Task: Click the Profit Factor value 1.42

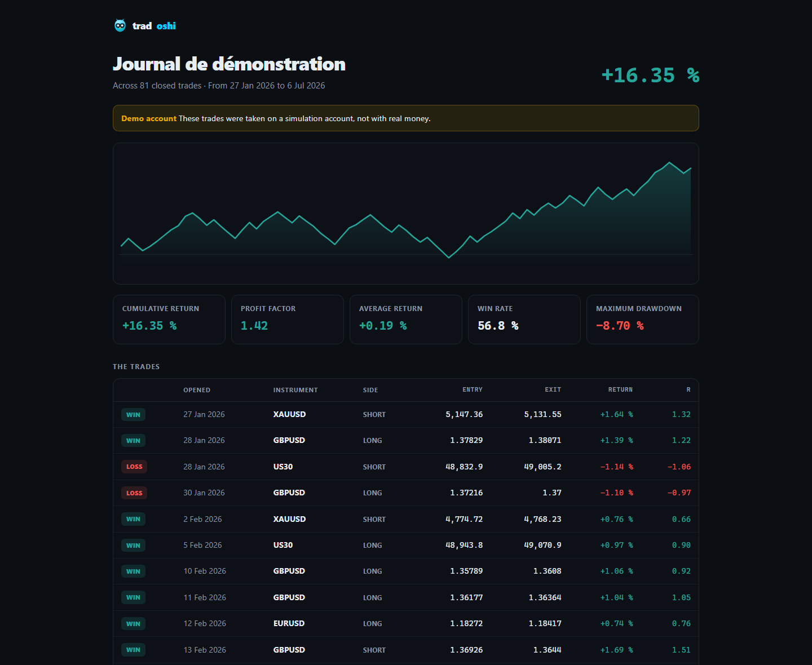Action: tap(254, 326)
